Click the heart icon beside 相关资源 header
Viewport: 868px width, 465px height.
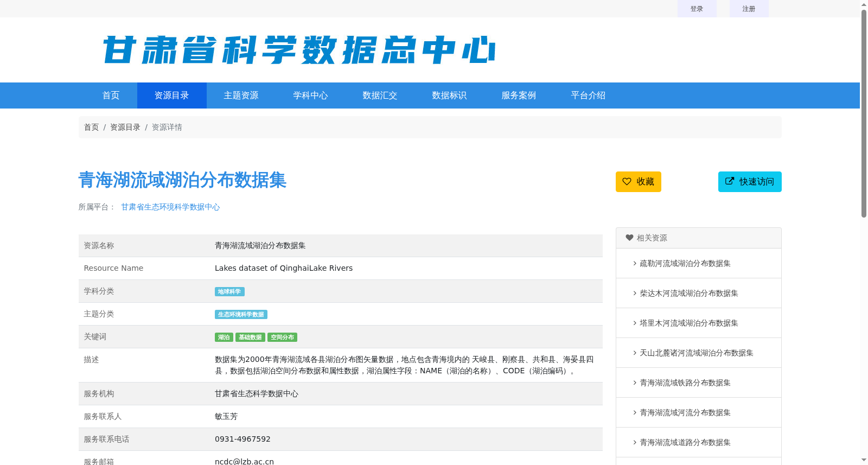(x=629, y=238)
